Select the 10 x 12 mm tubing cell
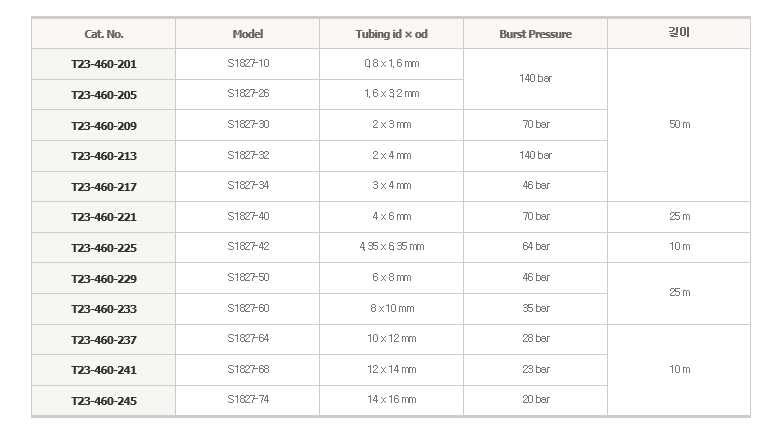Screen dimensions: 758x428 coord(392,338)
